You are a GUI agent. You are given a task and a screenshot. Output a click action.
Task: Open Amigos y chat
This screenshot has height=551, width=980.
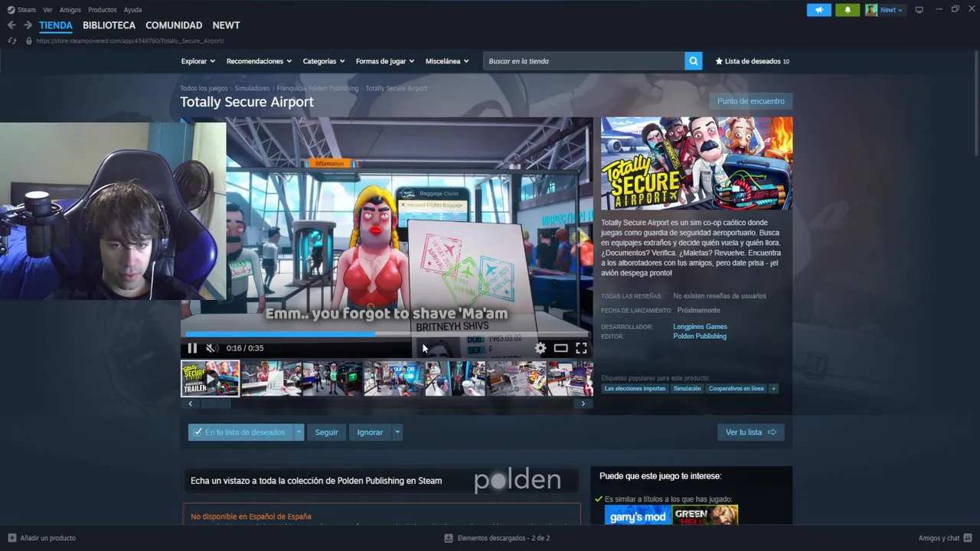(946, 538)
